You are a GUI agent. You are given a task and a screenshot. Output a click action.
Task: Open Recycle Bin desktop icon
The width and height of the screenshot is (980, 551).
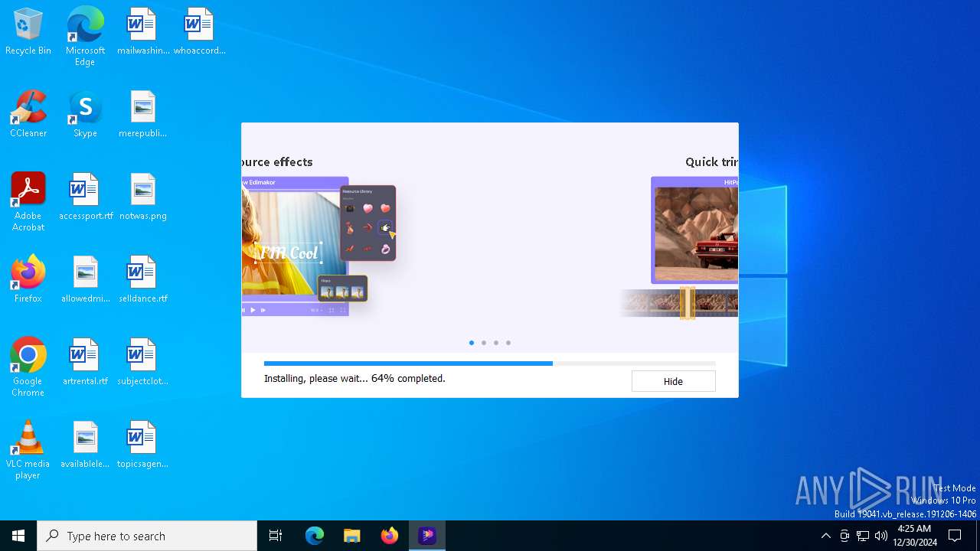click(x=28, y=32)
